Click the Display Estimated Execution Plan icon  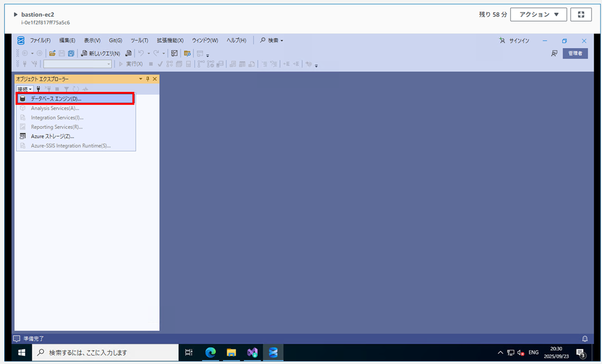coord(169,64)
